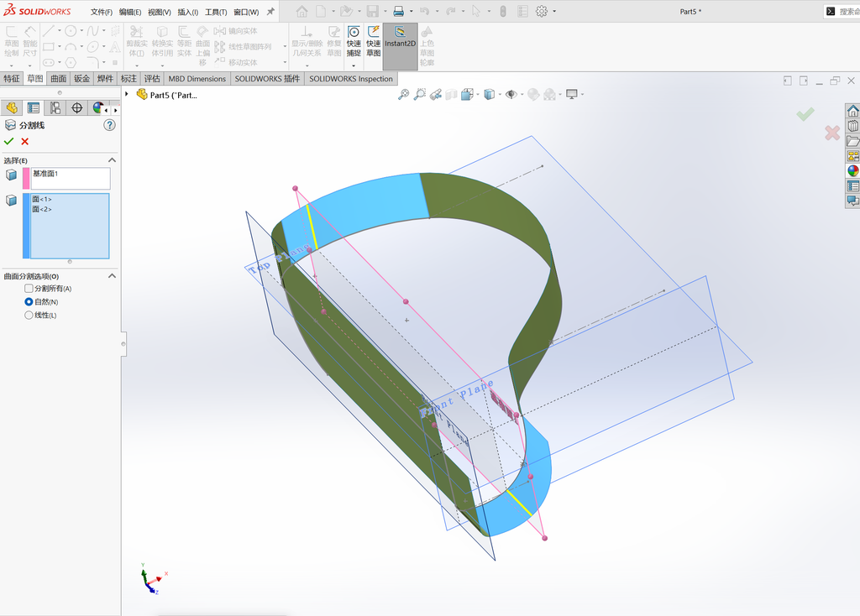Open the Design Library task pane icon
860x616 pixels.
coord(853,126)
